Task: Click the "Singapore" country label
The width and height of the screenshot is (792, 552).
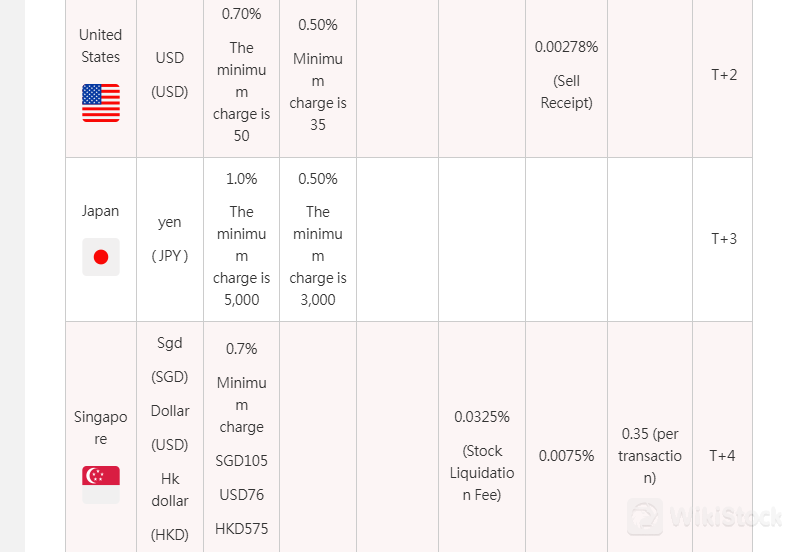Action: [100, 427]
